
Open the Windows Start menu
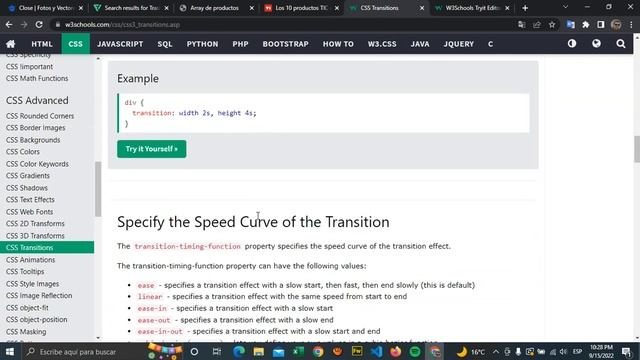tap(10, 351)
